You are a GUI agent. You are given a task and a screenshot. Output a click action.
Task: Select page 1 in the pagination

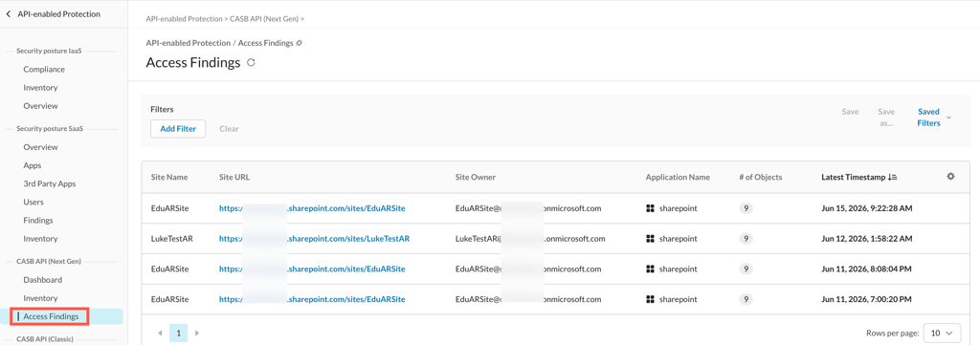click(x=178, y=334)
